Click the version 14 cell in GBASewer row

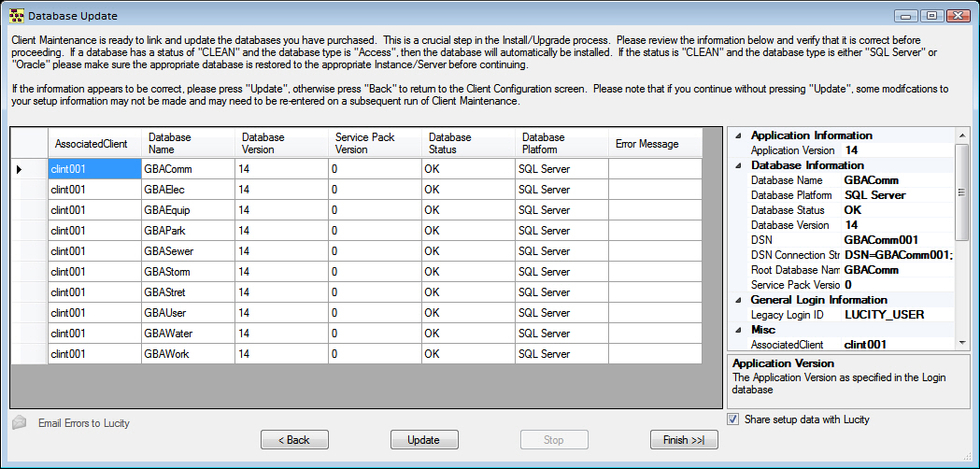click(x=282, y=251)
